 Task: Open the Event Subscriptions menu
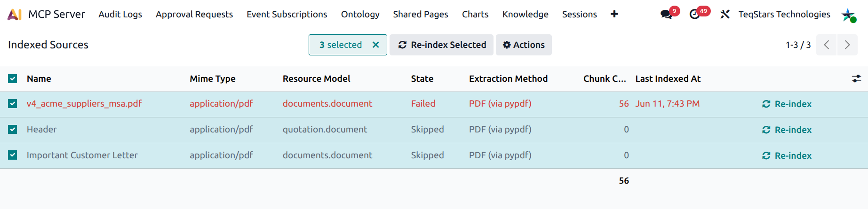[x=287, y=15]
